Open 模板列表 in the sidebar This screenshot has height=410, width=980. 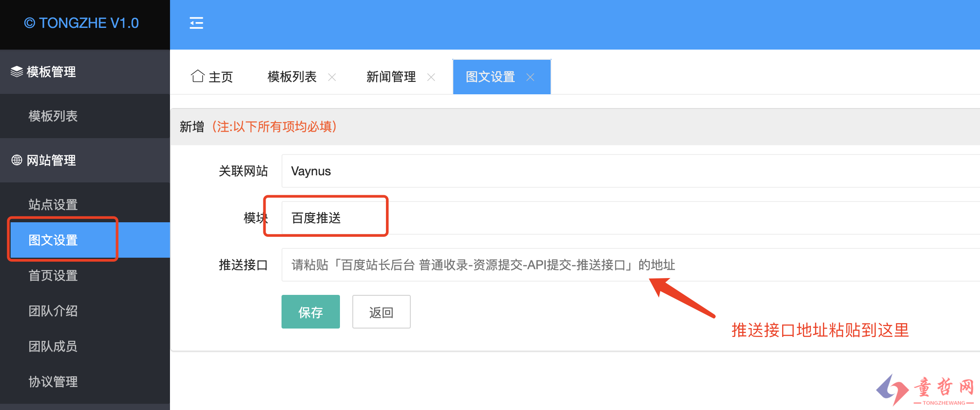click(x=85, y=116)
